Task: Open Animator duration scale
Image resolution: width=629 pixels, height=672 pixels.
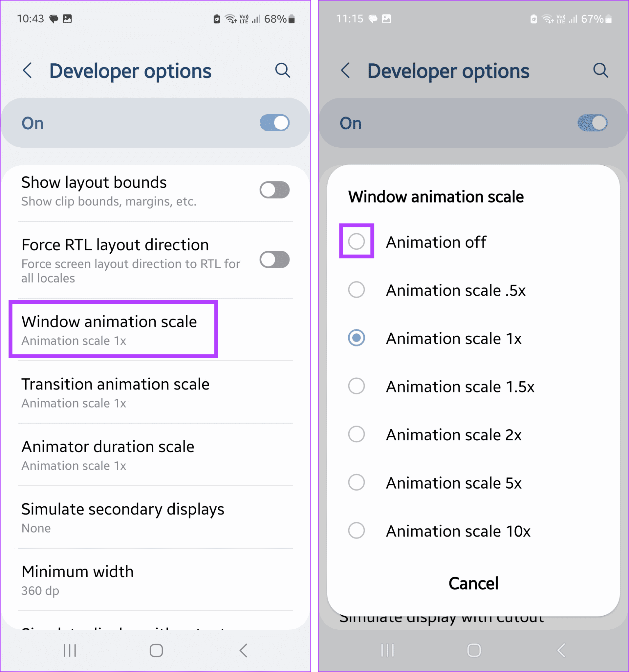Action: (x=108, y=455)
